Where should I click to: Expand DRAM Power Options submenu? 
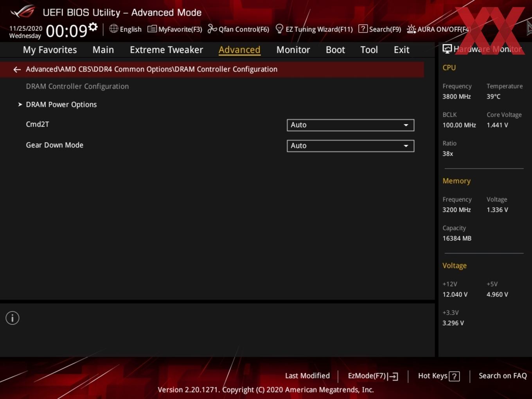point(61,104)
